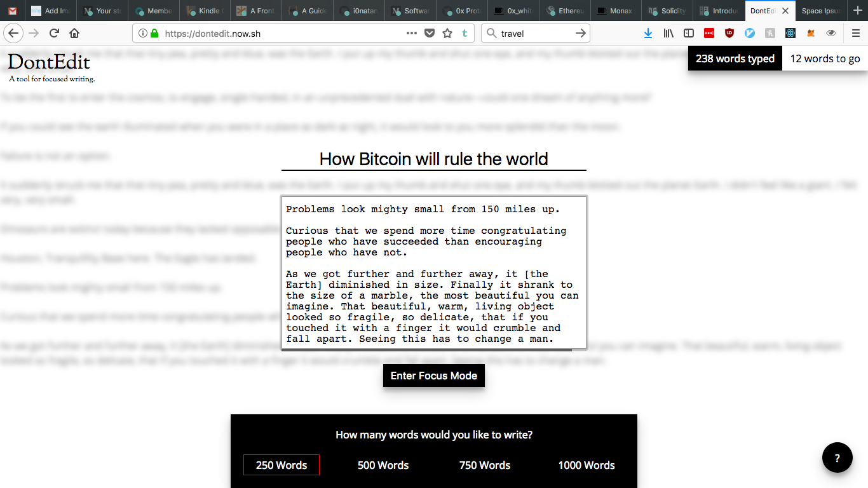Open the help question mark button
This screenshot has width=868, height=488.
(x=837, y=458)
